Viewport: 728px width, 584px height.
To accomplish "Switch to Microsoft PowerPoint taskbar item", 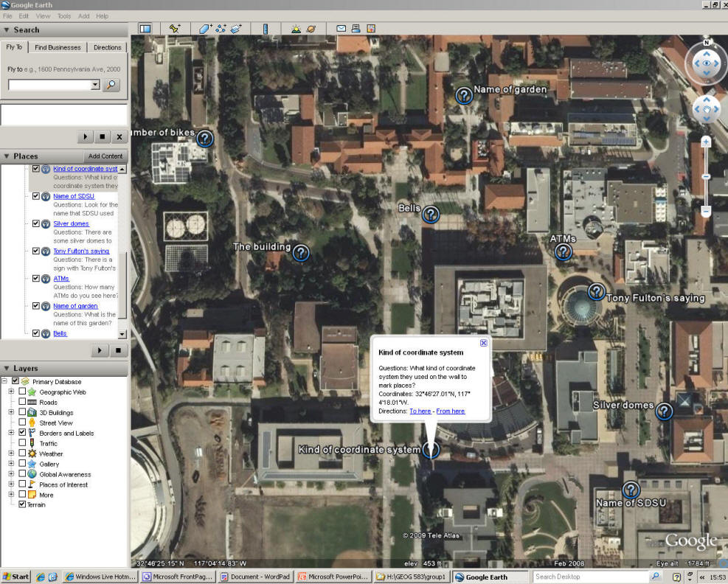I will click(334, 577).
